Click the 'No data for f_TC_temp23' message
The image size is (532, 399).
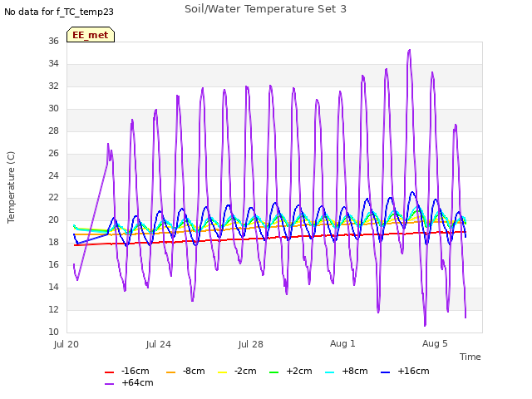59,12
